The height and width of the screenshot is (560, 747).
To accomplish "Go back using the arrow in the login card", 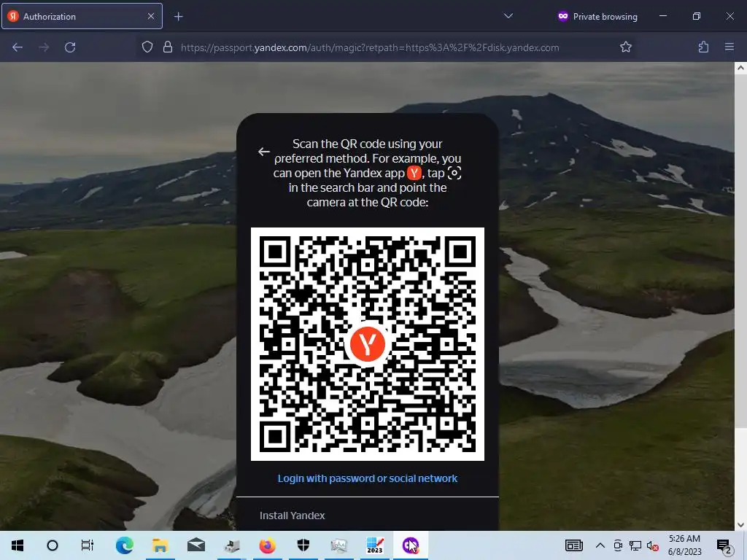I will point(264,152).
